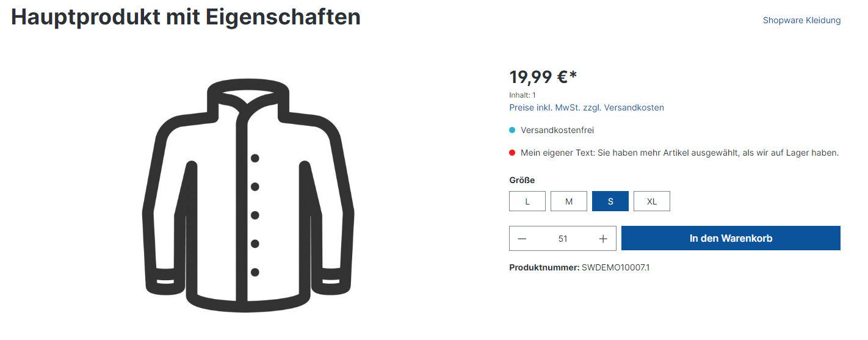Open the Shopware Kleidung manufacturer link

point(801,20)
